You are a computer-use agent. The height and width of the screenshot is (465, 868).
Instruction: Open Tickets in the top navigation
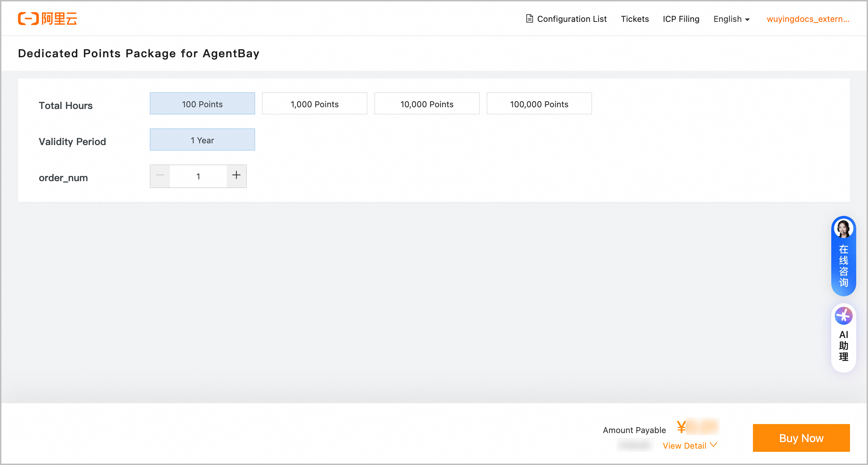click(634, 19)
